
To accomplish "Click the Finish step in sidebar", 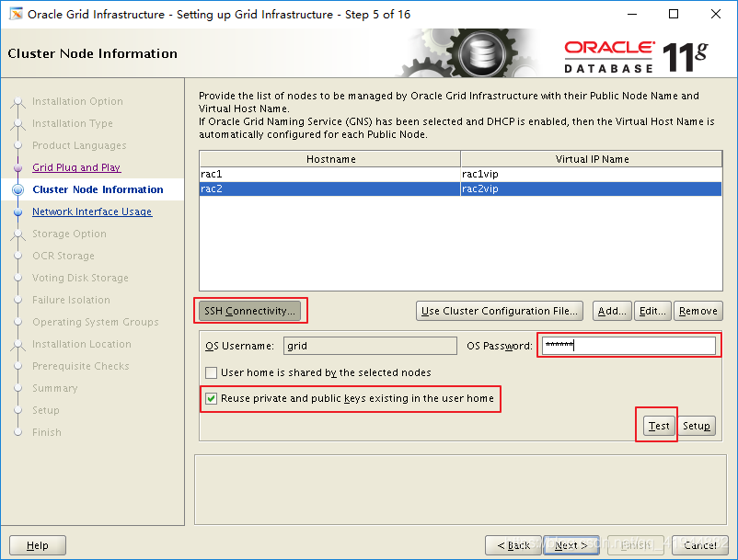I will point(47,432).
